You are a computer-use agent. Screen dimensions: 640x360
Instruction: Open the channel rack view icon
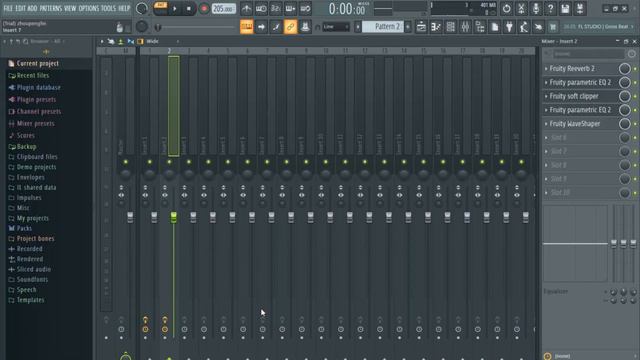451,27
